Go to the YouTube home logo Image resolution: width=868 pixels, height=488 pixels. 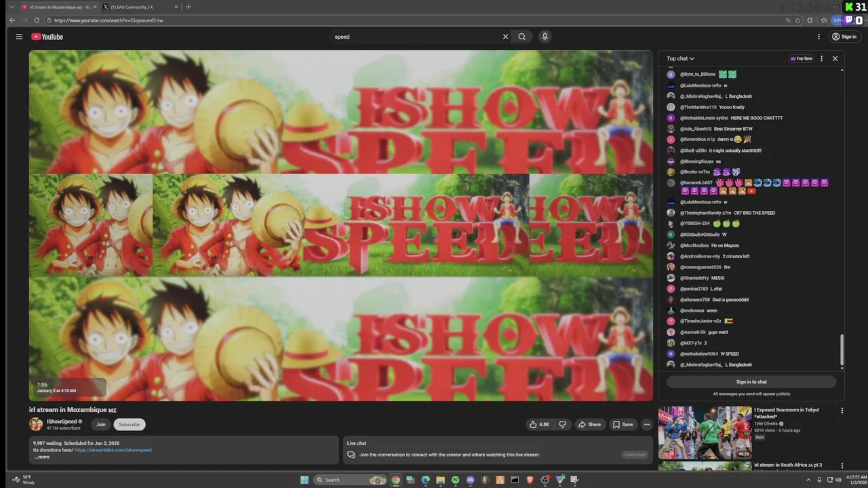click(x=47, y=37)
